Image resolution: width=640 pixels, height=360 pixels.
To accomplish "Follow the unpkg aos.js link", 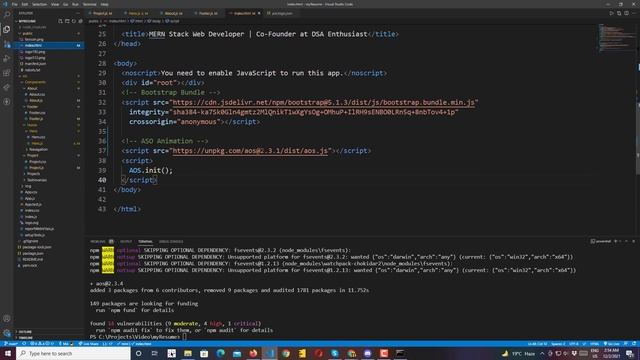I will [250, 151].
